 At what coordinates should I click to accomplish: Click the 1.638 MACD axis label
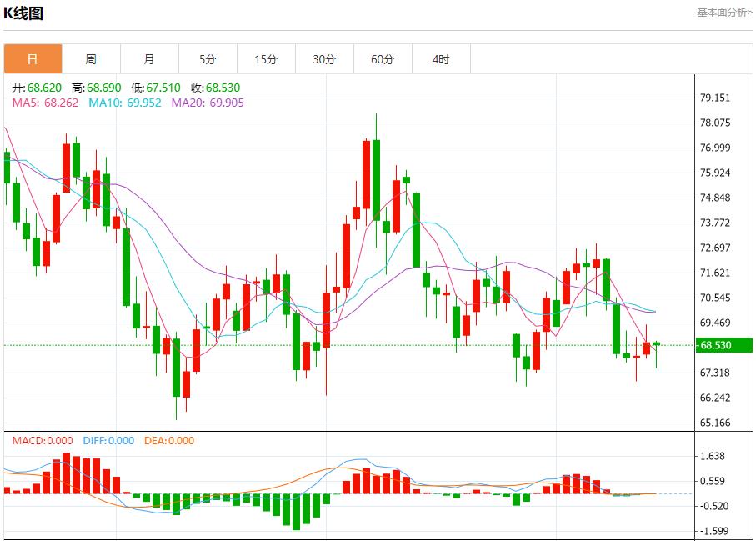(x=714, y=456)
